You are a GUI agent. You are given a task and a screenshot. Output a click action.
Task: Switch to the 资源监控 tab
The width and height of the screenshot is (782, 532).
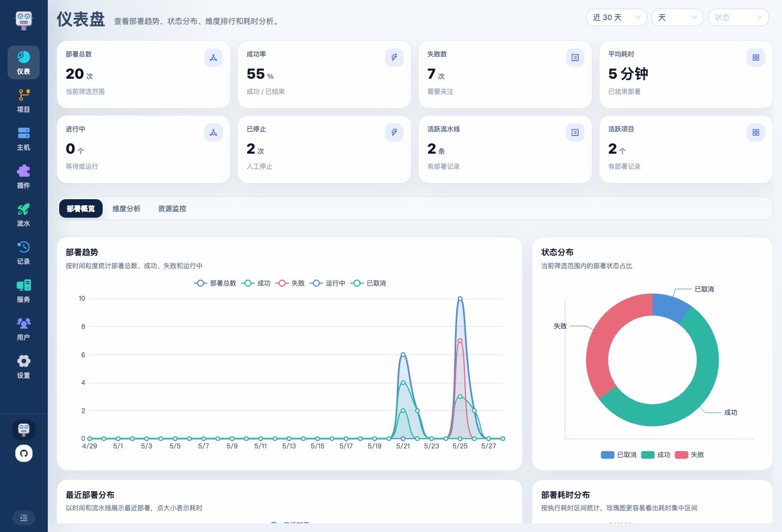pyautogui.click(x=172, y=208)
